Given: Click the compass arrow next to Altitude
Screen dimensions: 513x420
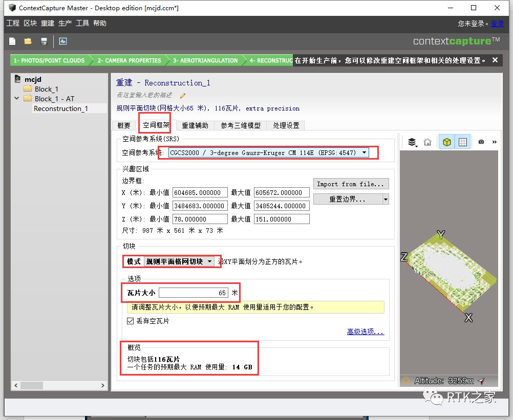Looking at the screenshot, I should click(x=481, y=381).
